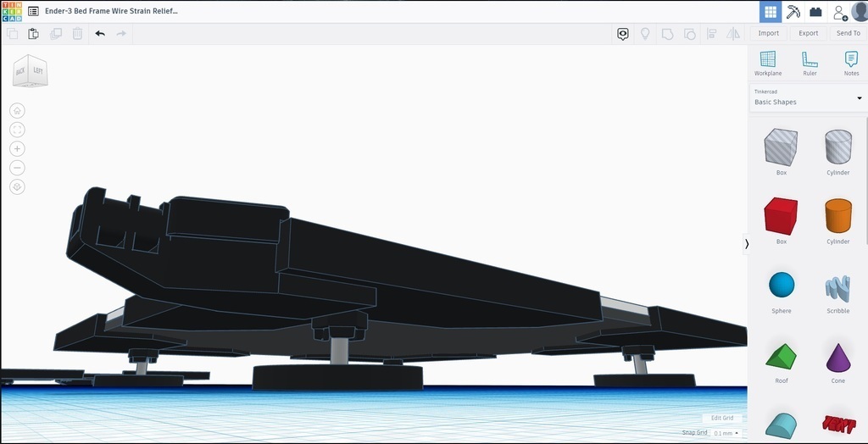Click the Edit Grid button

[722, 418]
